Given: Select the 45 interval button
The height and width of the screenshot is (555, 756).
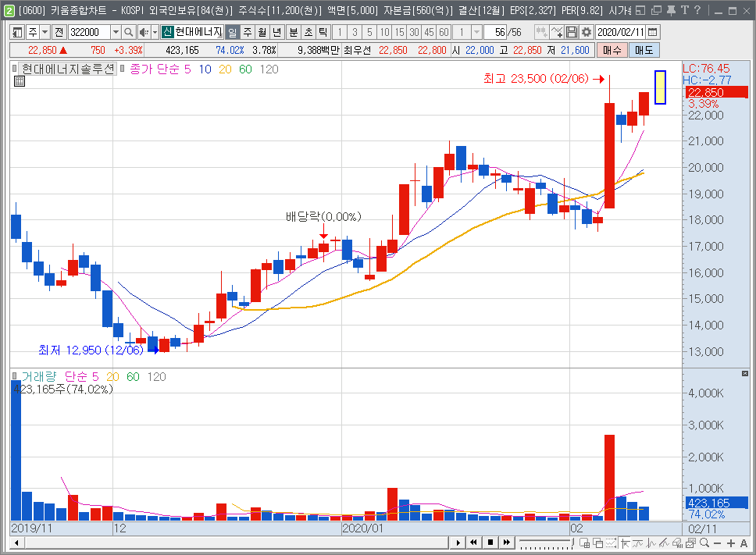Looking at the screenshot, I should (x=429, y=32).
